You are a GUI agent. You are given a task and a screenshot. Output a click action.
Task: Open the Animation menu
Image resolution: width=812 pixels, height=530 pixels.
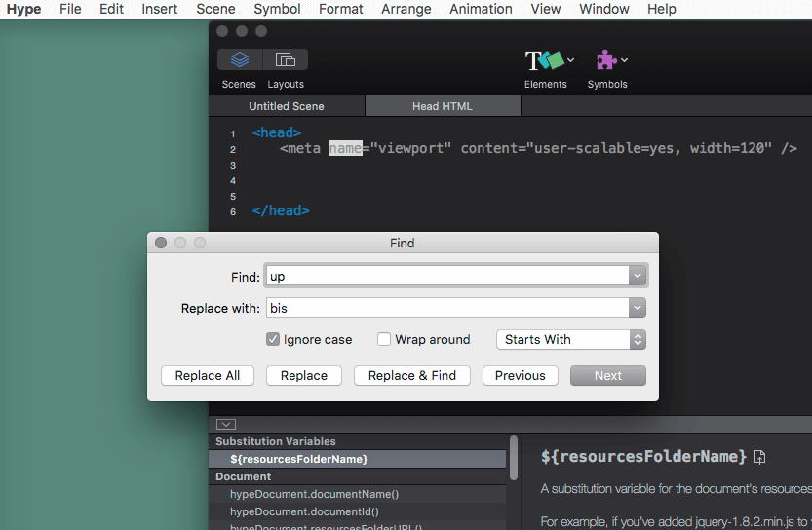(x=481, y=9)
